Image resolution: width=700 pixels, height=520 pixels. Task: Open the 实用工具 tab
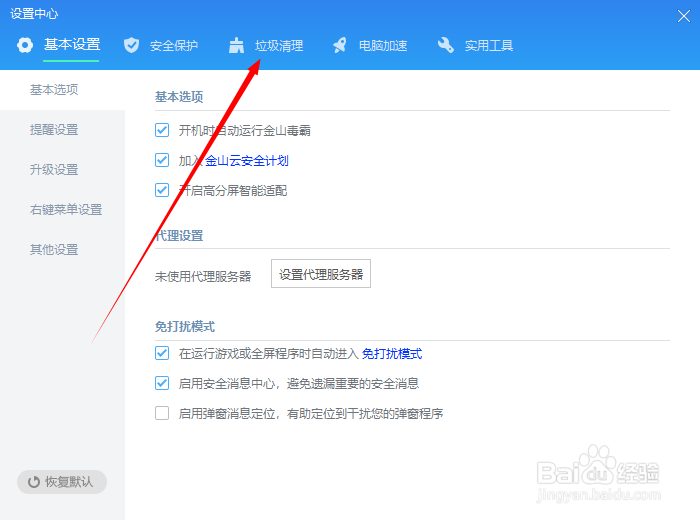coord(489,46)
